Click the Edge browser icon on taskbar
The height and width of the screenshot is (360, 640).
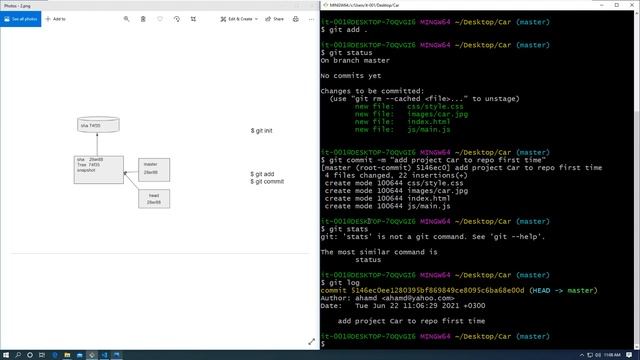click(55, 355)
